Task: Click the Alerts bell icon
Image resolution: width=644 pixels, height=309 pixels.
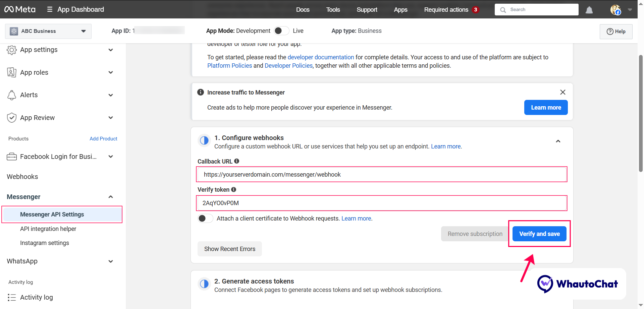Action: pos(12,95)
